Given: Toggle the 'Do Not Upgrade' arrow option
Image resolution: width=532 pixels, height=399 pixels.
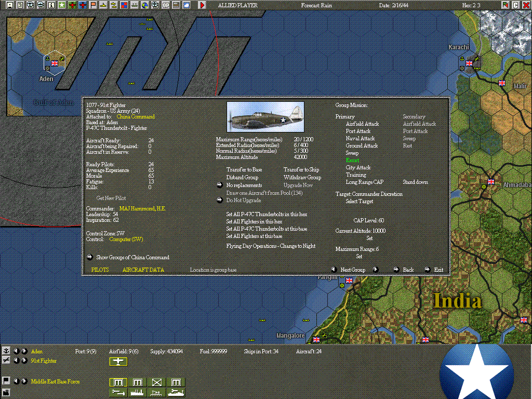Looking at the screenshot, I should (220, 200).
